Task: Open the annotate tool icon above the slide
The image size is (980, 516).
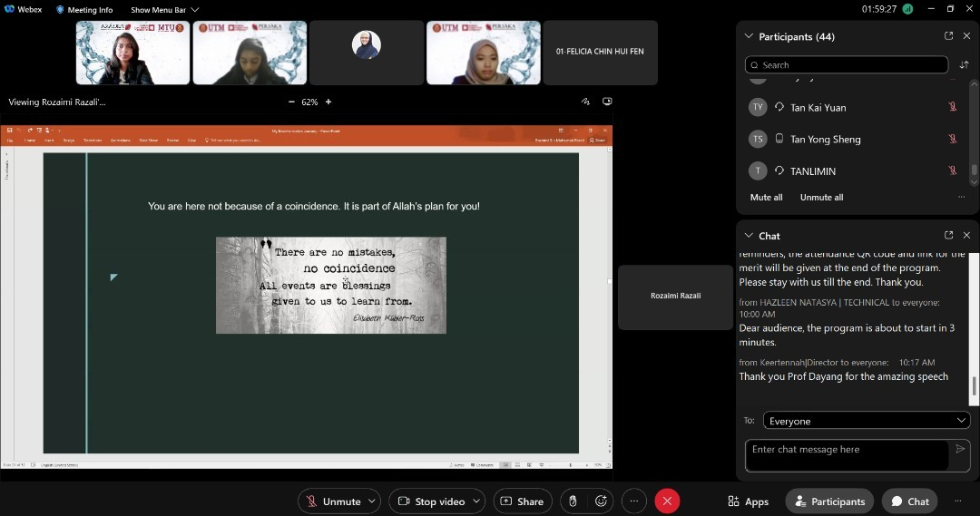Action: 585,102
